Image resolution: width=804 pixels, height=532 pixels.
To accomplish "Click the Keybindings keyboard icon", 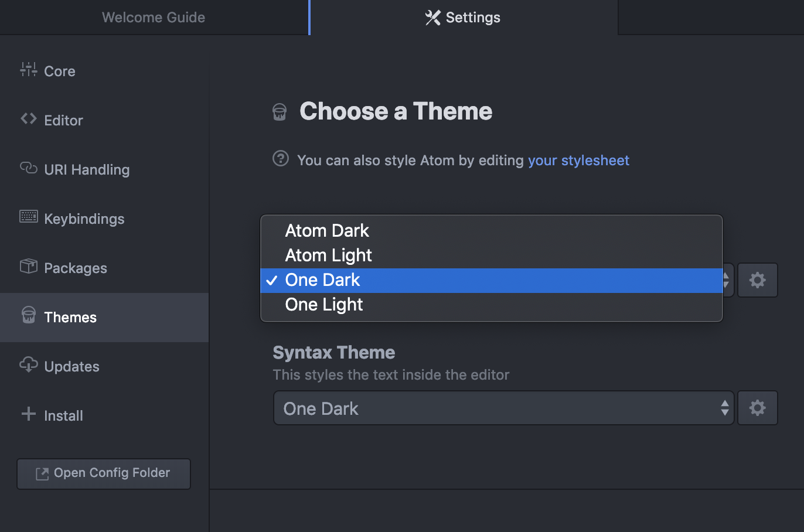I will 28,217.
